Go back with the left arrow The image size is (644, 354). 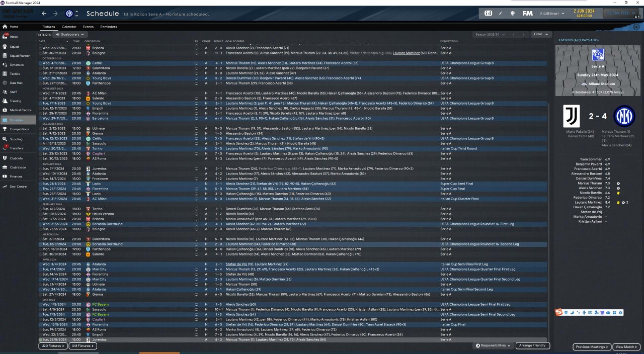(x=44, y=13)
